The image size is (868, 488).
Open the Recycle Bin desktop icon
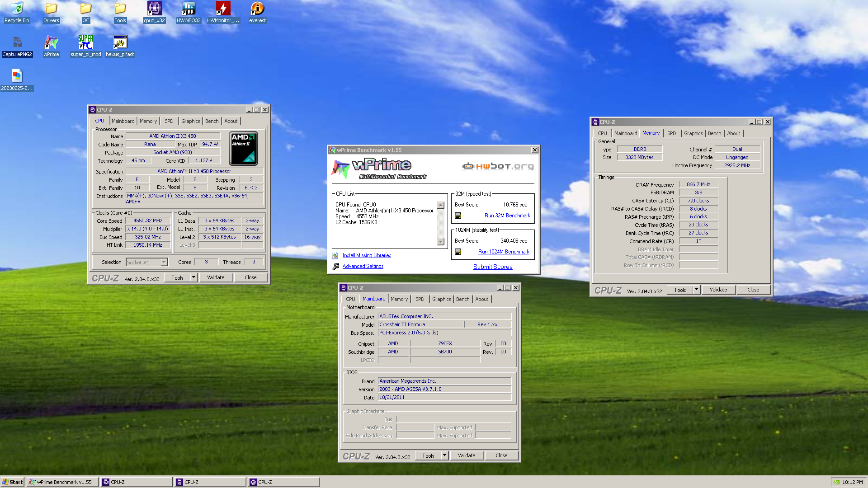[x=17, y=12]
